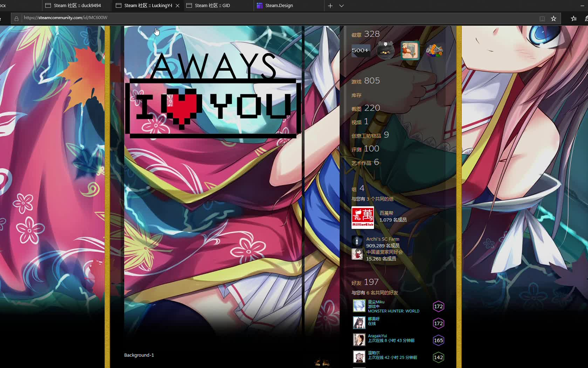Open the favorites hub list icon

click(x=574, y=19)
